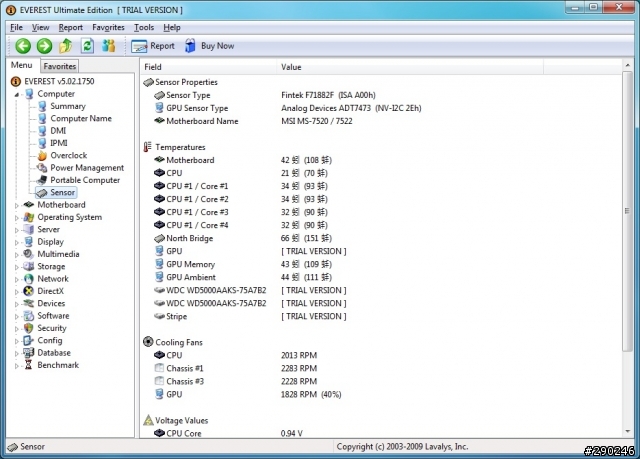The image size is (640, 459).
Task: Sort by the Value column header
Action: pyautogui.click(x=410, y=67)
